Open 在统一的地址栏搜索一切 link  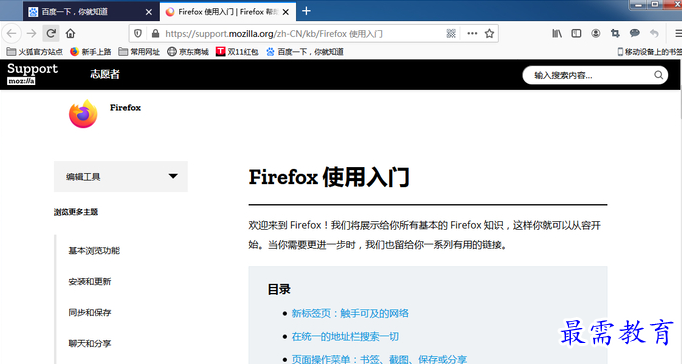pos(345,336)
